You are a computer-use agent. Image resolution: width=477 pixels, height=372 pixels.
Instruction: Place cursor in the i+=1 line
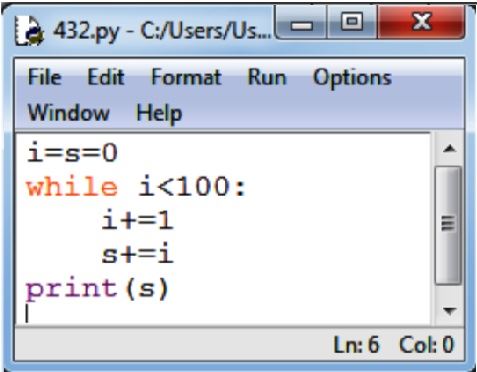tap(137, 221)
